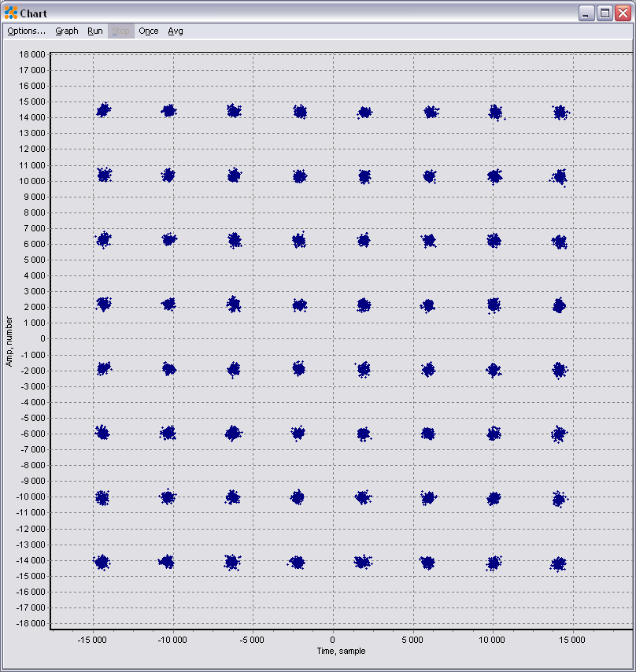Click the '5 000' x-axis value
636x672 pixels.
[x=412, y=640]
